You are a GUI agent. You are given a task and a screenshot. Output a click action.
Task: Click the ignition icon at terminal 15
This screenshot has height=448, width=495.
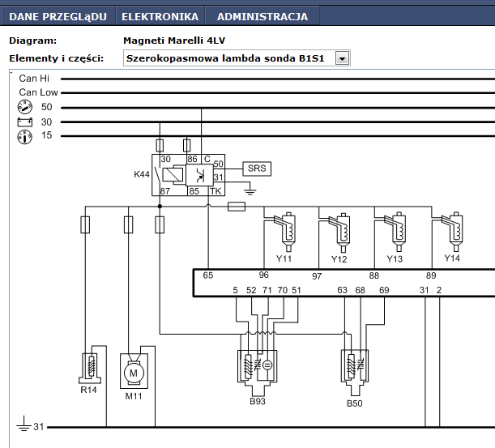24,137
